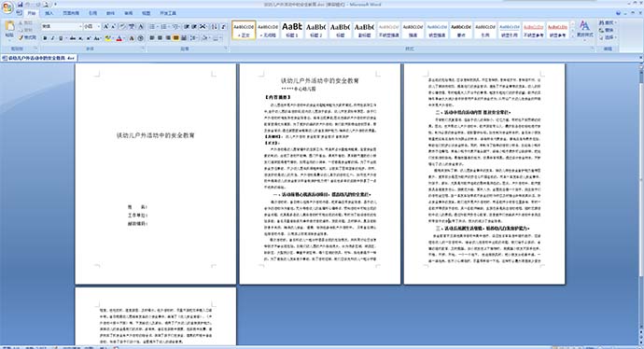Apply the Normal style in gallery
The width and height of the screenshot is (644, 349).
click(244, 30)
